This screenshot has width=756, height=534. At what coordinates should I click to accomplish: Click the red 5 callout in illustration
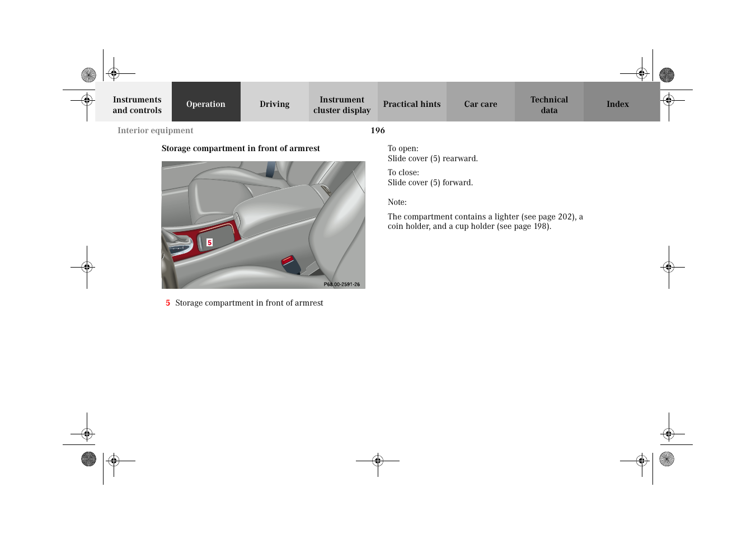click(x=210, y=242)
